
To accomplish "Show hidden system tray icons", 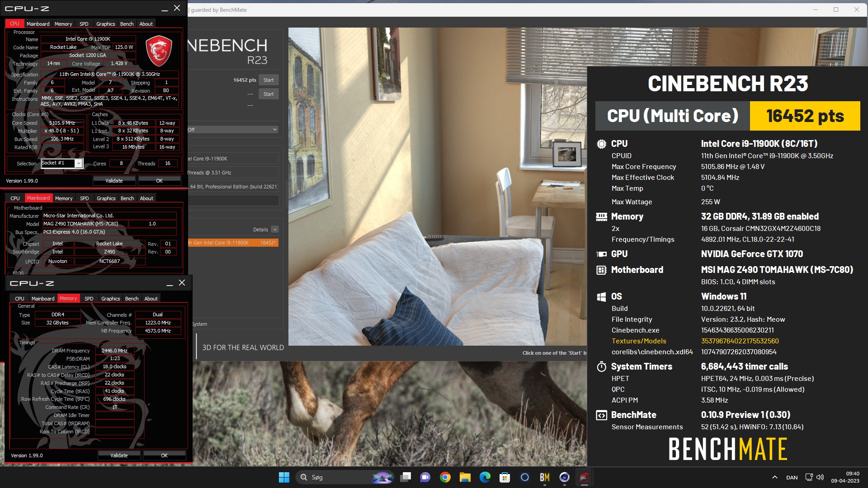I will coord(774,477).
